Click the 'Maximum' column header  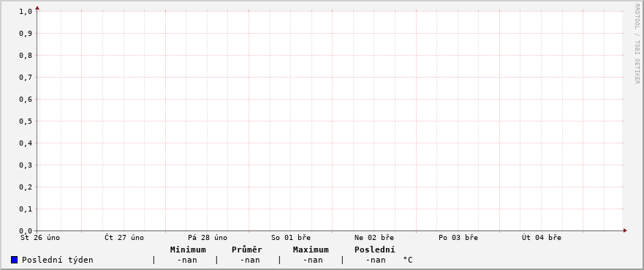point(311,250)
